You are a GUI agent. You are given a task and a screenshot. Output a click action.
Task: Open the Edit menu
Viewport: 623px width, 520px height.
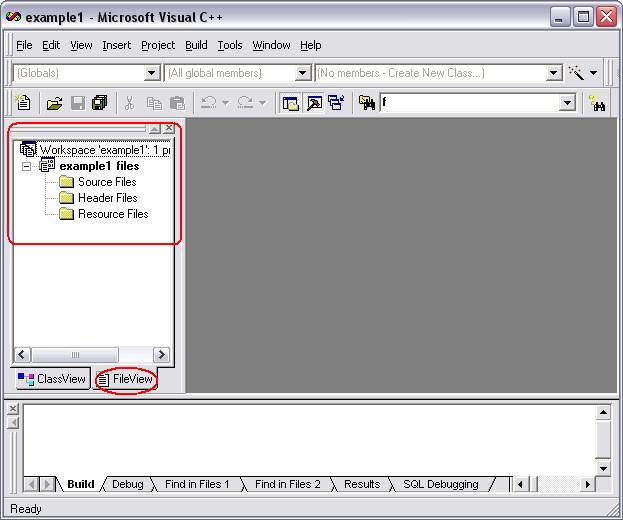click(x=51, y=45)
